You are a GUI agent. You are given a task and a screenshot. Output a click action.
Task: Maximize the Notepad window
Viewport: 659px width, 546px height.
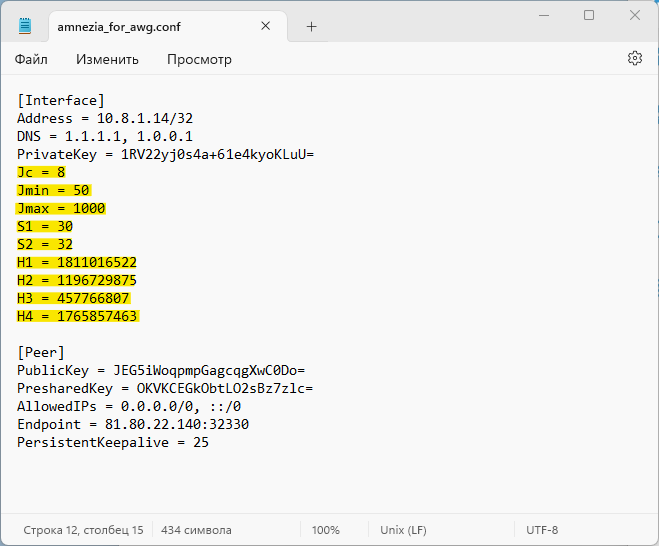(x=589, y=15)
